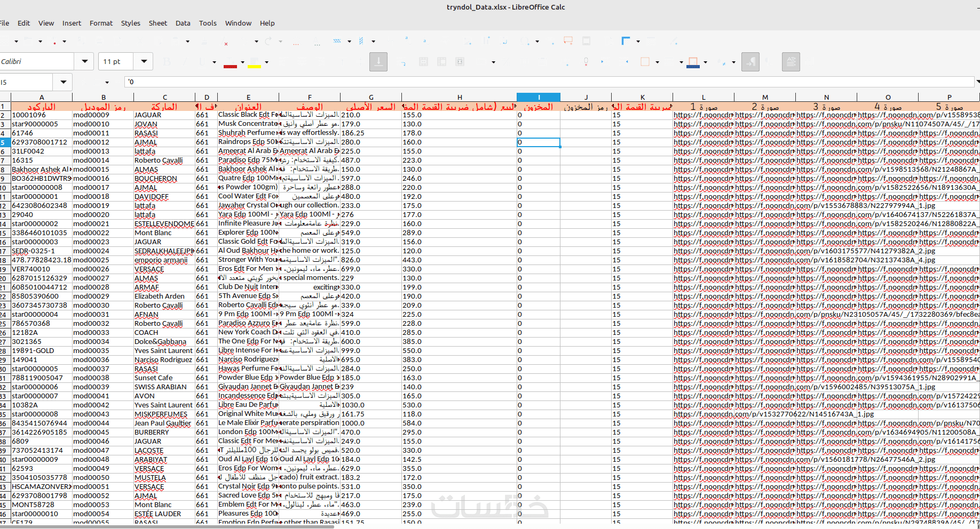Viewport: 980px width, 529px height.
Task: Click the Insert Row icon
Action: pyautogui.click(x=337, y=41)
